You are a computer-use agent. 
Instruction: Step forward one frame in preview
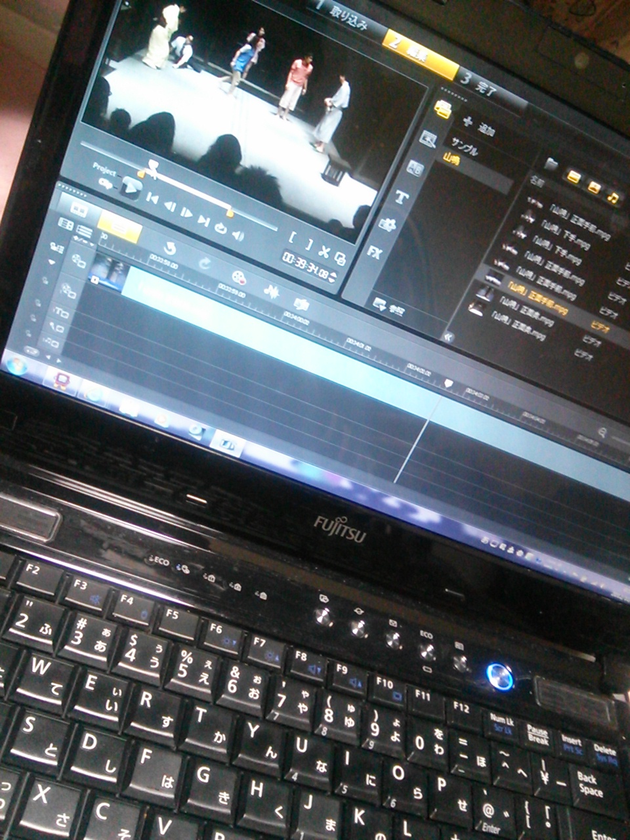(x=186, y=212)
